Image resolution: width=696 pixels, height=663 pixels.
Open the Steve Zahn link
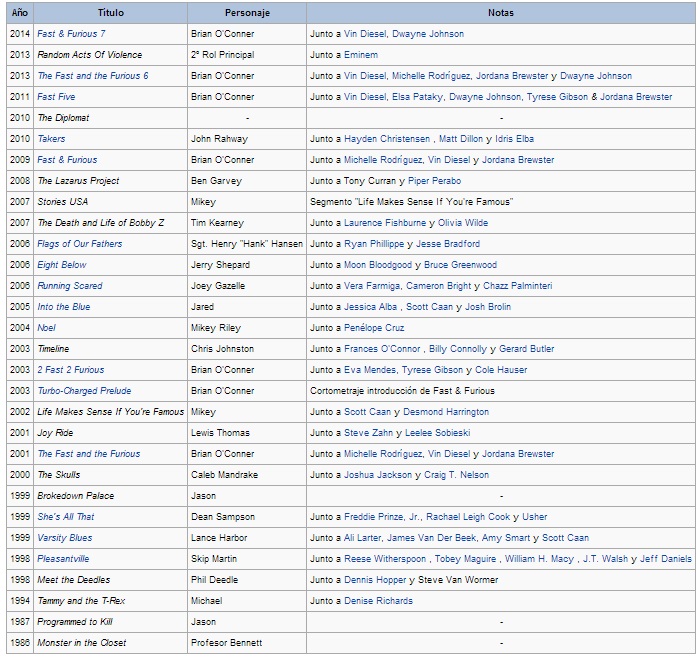(368, 433)
